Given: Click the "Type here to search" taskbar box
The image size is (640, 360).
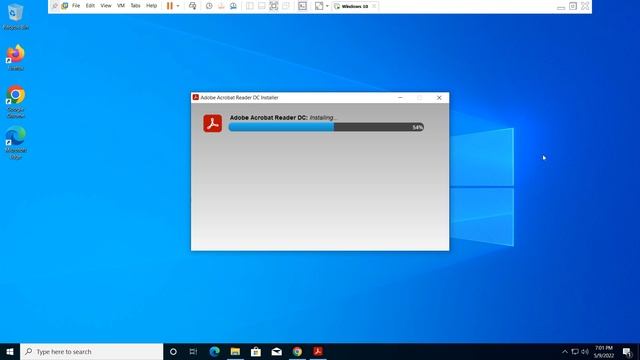Looking at the screenshot, I should pyautogui.click(x=91, y=351).
